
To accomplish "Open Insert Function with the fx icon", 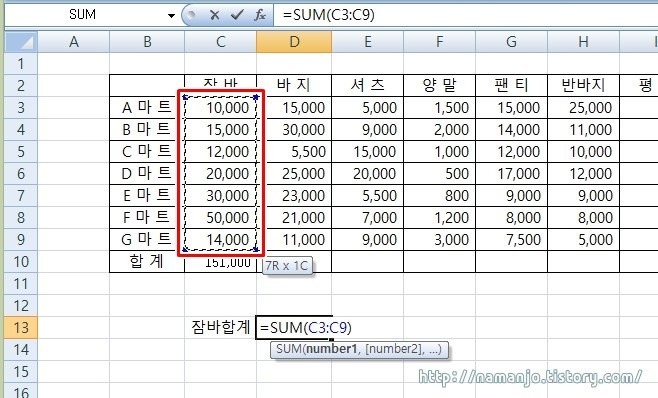I will tap(260, 15).
